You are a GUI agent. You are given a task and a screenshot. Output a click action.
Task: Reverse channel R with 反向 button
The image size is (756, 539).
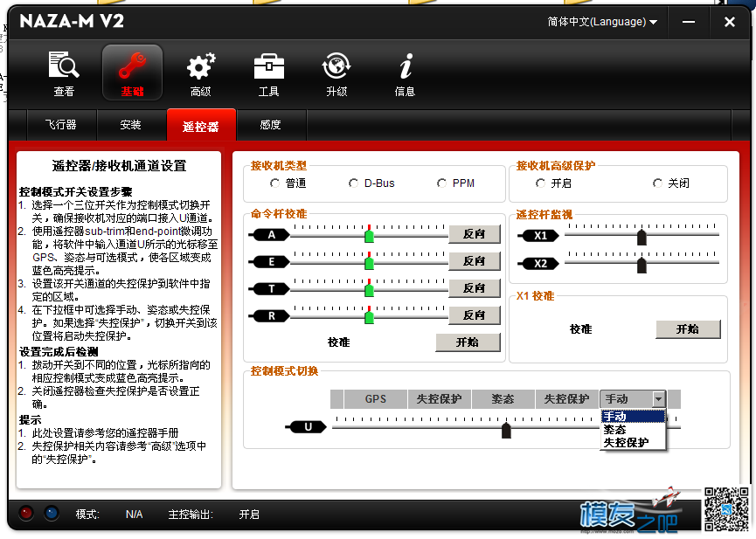475,315
